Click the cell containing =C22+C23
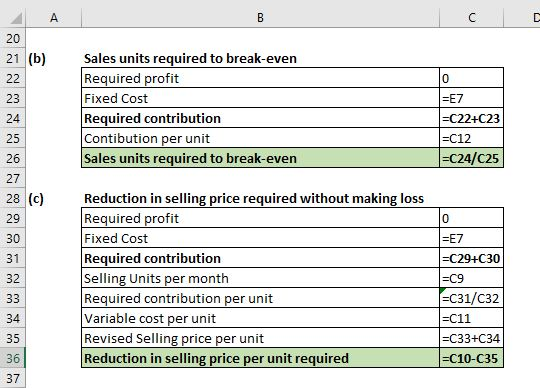 pos(471,118)
